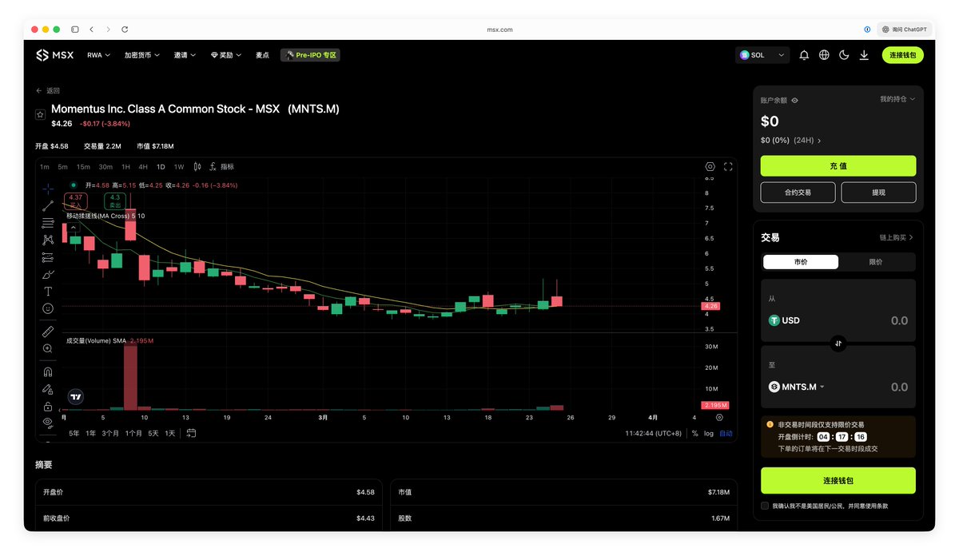Toggle magnet mode for drawings
The image size is (959, 560).
point(48,371)
